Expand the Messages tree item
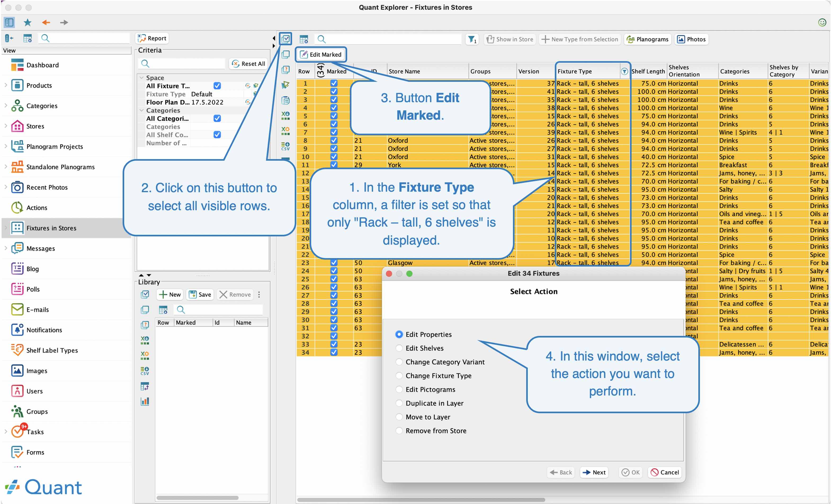Screen dimensions: 831x504 click(x=6, y=248)
